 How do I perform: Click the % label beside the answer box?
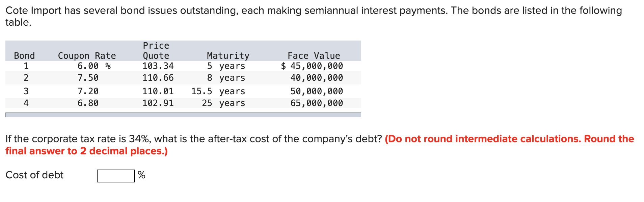point(141,175)
